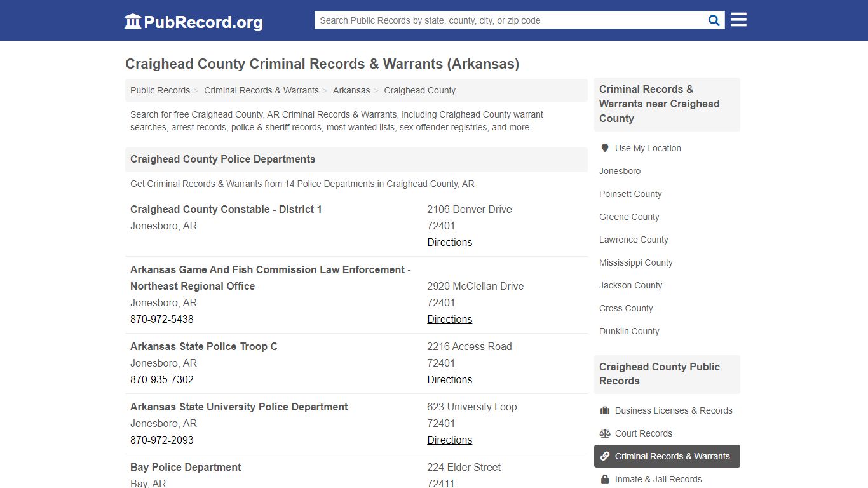
Task: Click the 2106 Denver Drive address text
Action: click(469, 209)
